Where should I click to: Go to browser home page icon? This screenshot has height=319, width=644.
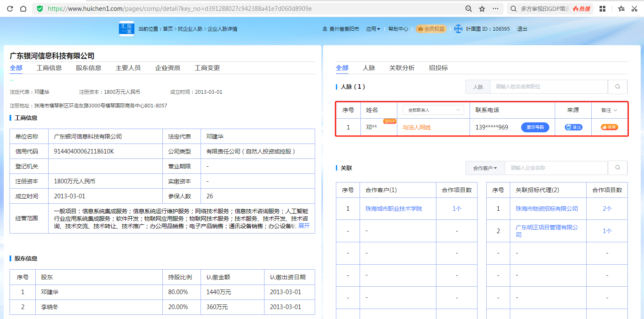coord(23,9)
